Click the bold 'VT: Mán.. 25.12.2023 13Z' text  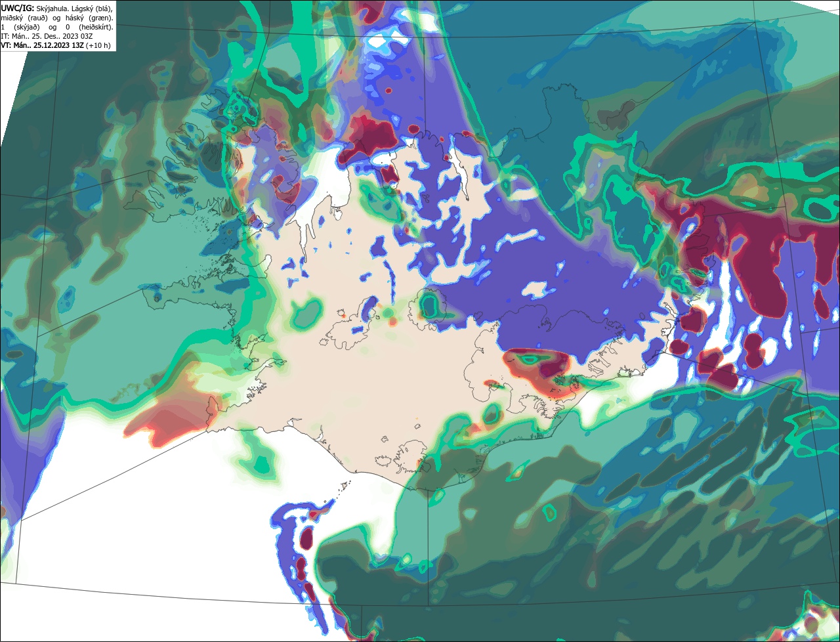coord(42,45)
